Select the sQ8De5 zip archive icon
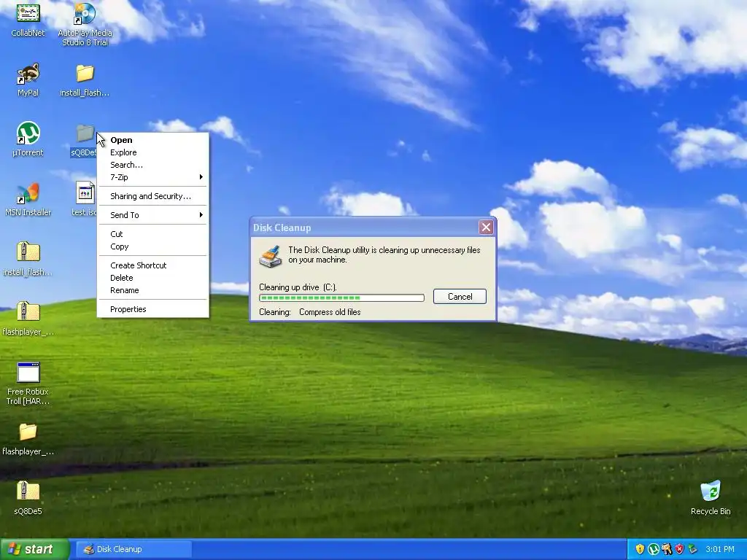The height and width of the screenshot is (560, 747). click(28, 491)
